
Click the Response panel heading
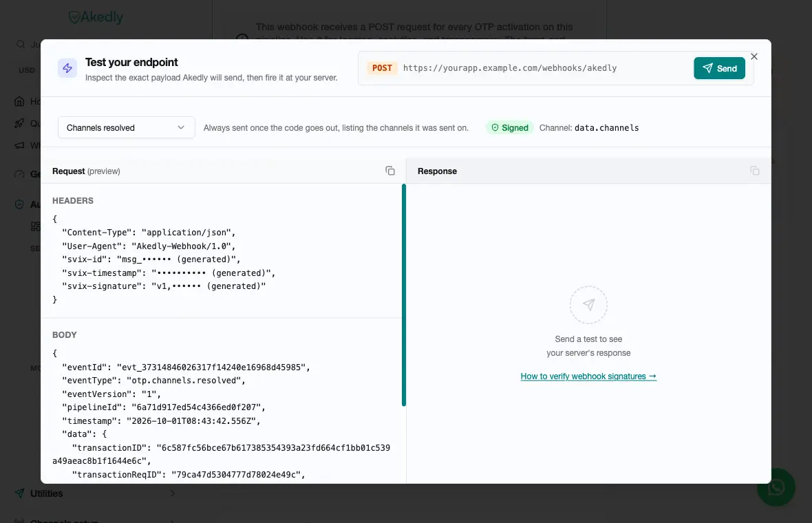click(x=437, y=171)
